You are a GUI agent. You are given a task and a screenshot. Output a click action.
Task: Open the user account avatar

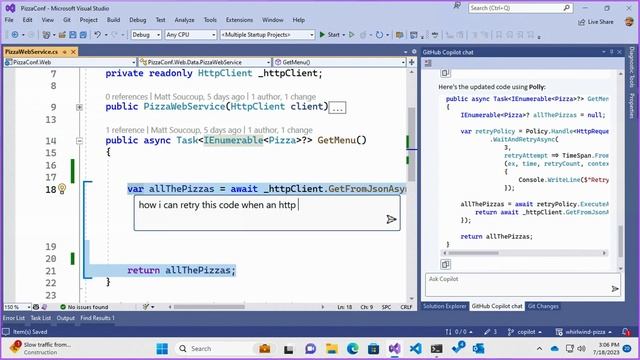pos(629,21)
